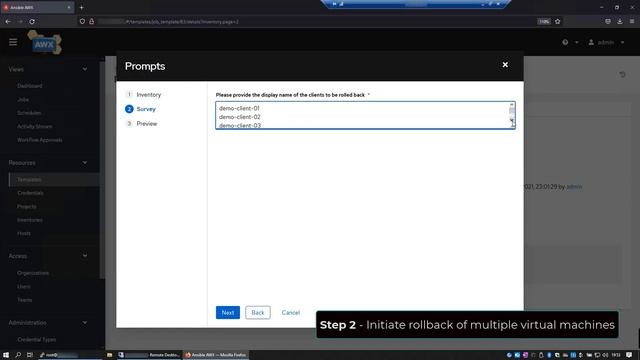Open Organizations in the sidebar
This screenshot has height=360, width=640.
point(33,273)
